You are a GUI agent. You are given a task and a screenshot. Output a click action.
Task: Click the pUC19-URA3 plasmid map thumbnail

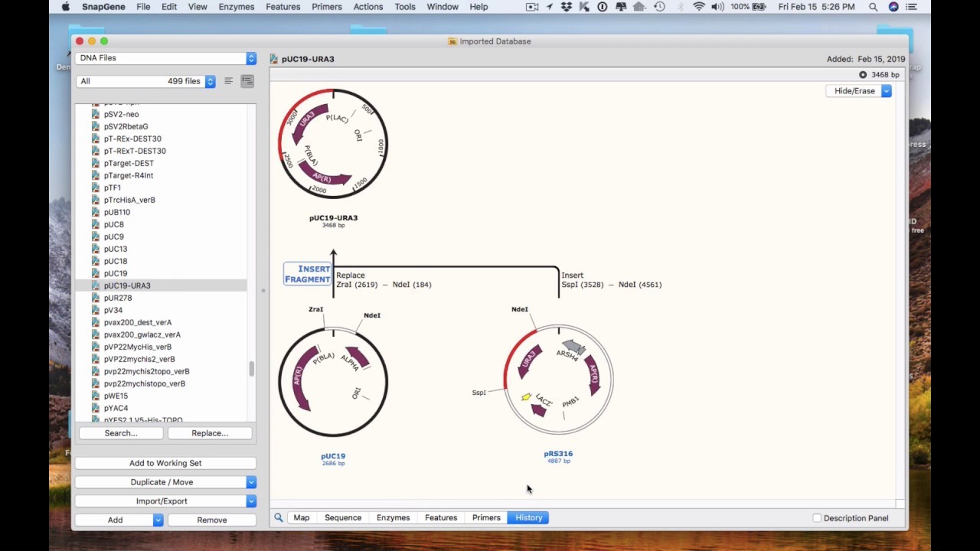[333, 144]
